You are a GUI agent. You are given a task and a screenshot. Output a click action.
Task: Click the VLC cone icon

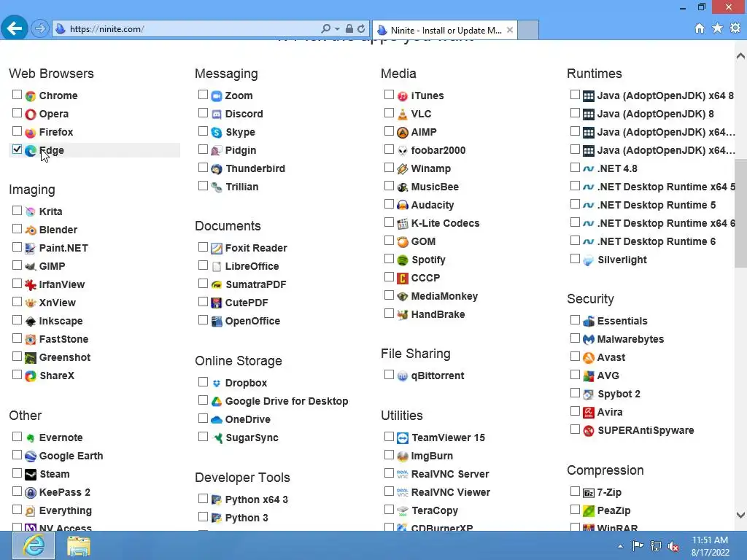(403, 114)
